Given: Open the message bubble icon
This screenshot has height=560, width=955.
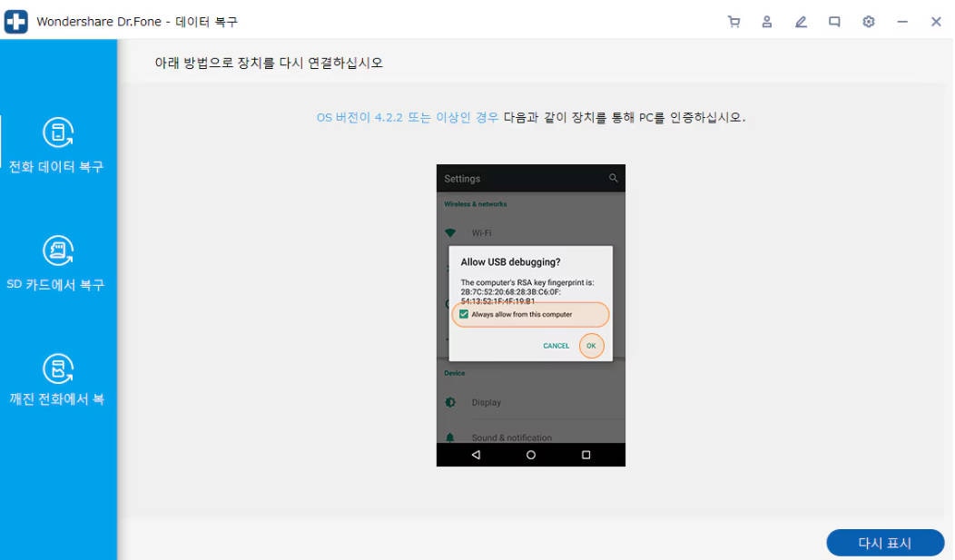Looking at the screenshot, I should pos(834,22).
